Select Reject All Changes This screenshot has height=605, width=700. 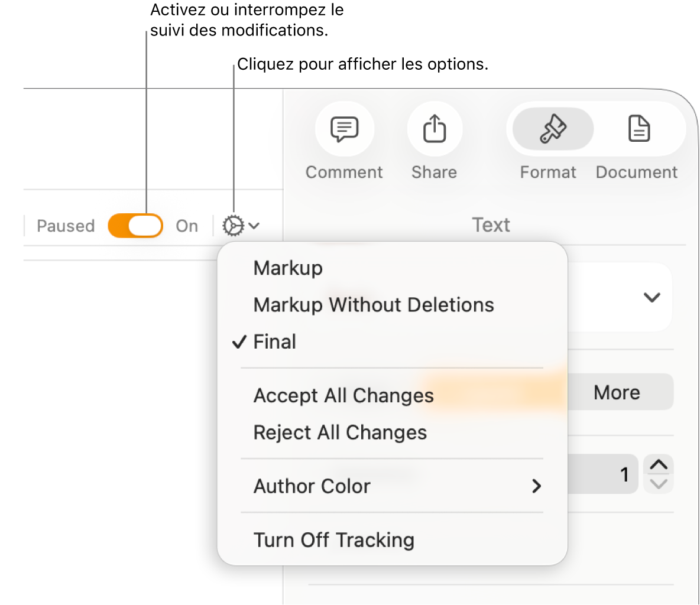click(x=340, y=432)
